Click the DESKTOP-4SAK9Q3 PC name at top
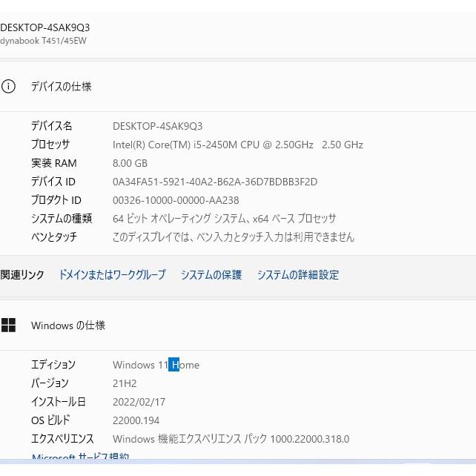Viewport: 476px width, 476px height. tap(45, 27)
